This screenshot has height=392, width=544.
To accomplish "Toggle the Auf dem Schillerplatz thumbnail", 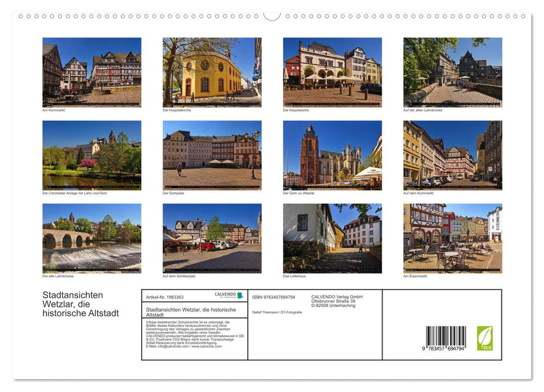I will click(x=212, y=237).
